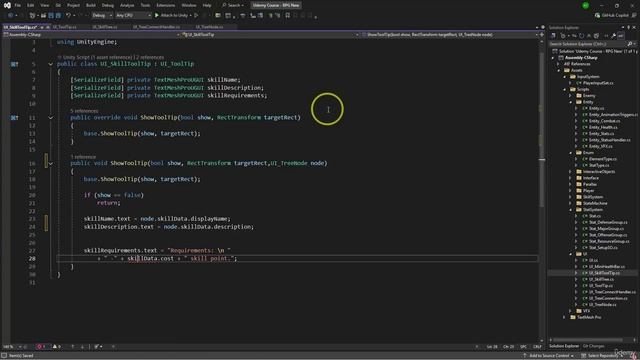Screen dimensions: 640x360
Task: Open the File menu
Action: click(18, 5)
